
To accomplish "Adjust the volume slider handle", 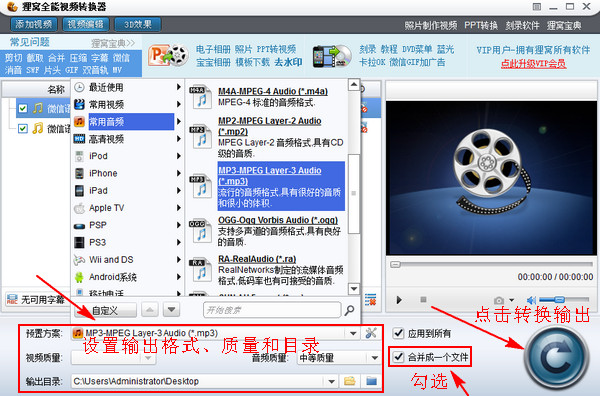I will click(559, 300).
